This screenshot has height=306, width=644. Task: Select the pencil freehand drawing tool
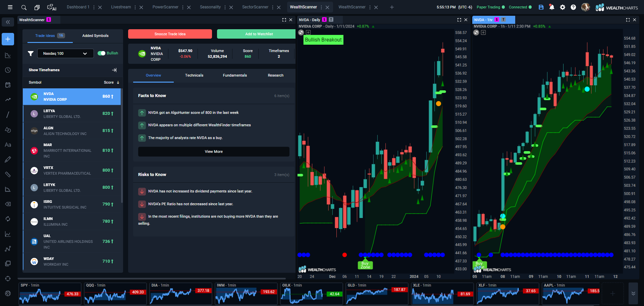point(8,160)
